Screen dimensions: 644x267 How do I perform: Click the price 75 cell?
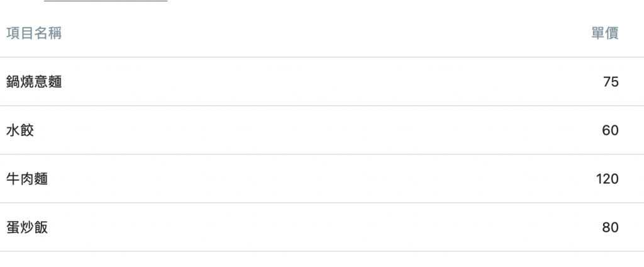[x=611, y=82]
